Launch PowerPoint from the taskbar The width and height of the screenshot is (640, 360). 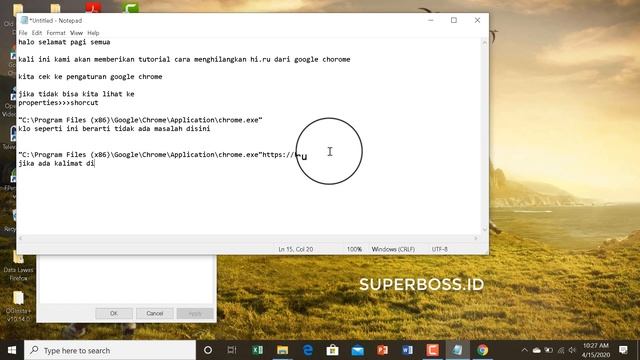pos(382,350)
